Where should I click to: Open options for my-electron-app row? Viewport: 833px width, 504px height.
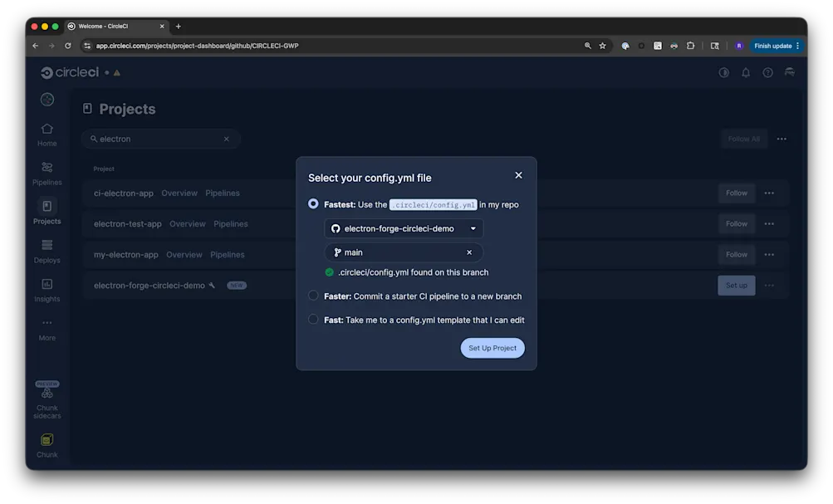click(769, 255)
